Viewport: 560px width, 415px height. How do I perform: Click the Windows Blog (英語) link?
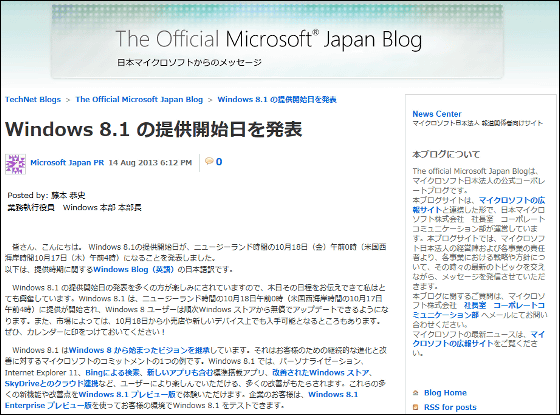pyautogui.click(x=134, y=270)
